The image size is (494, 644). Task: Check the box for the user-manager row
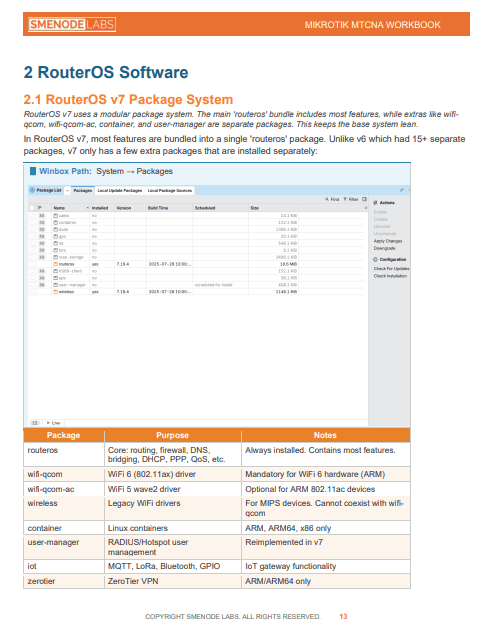click(x=32, y=285)
